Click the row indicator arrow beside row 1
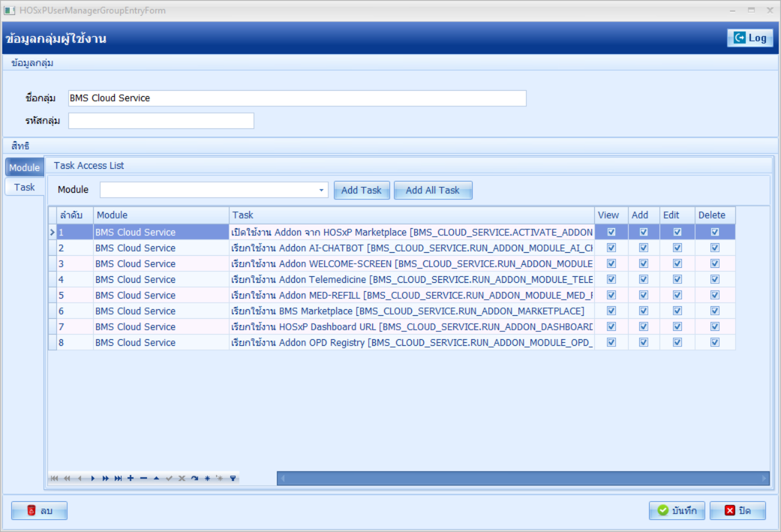The width and height of the screenshot is (781, 532). point(52,232)
